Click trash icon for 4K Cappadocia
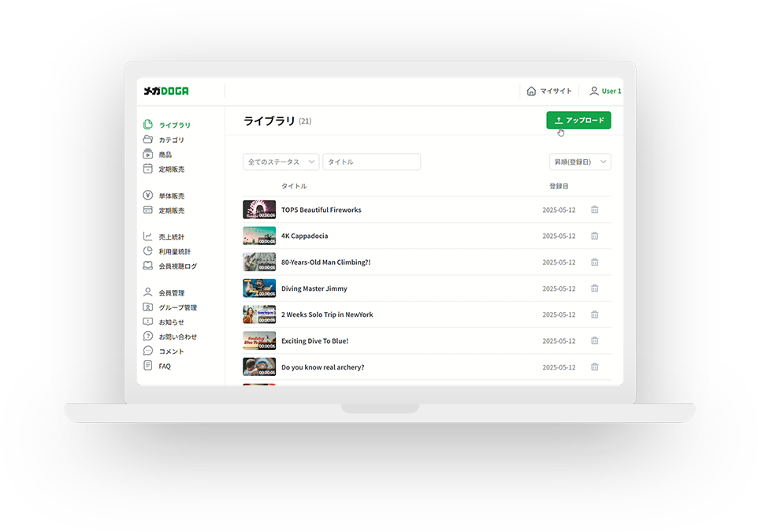 [x=595, y=236]
